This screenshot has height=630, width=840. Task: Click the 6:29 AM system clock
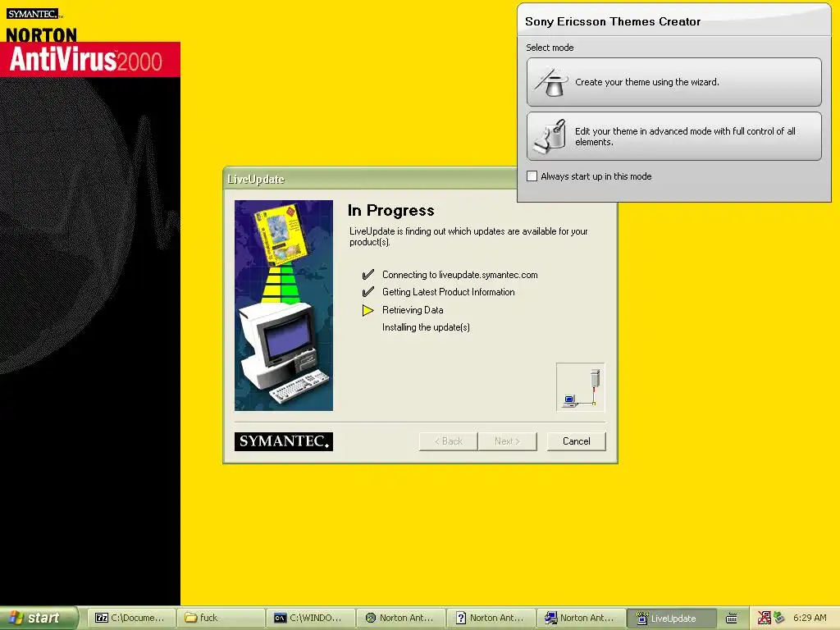tap(810, 618)
